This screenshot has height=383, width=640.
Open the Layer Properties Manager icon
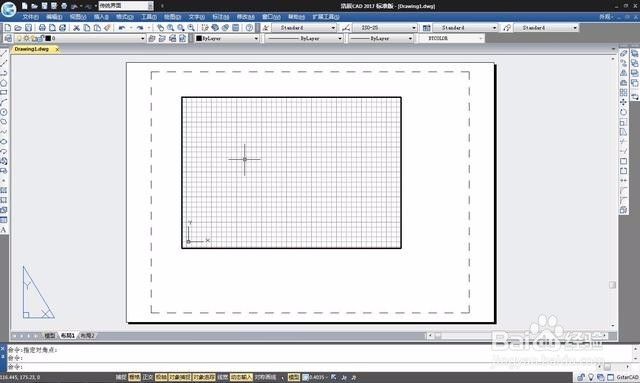pos(8,38)
